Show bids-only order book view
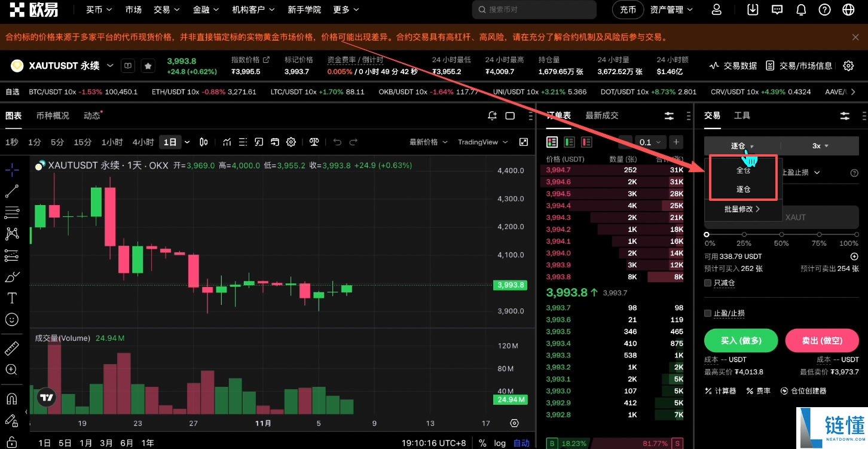The image size is (868, 449). pos(569,142)
